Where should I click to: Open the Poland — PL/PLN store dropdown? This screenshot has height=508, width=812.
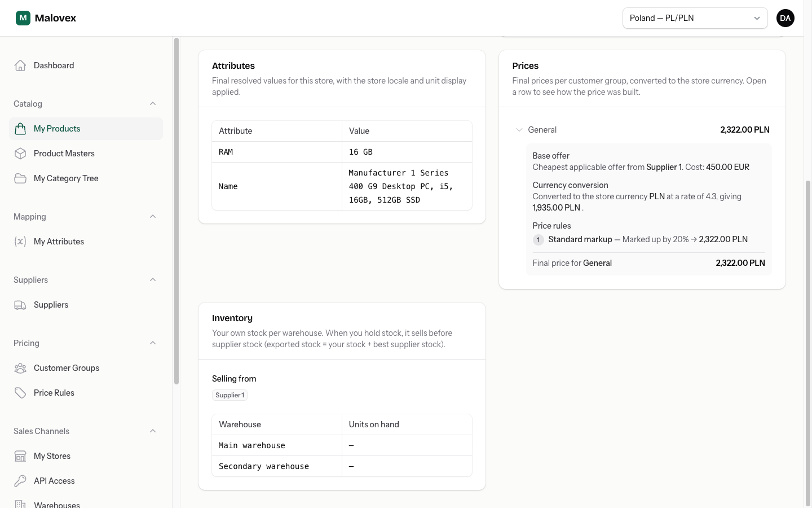coord(695,18)
